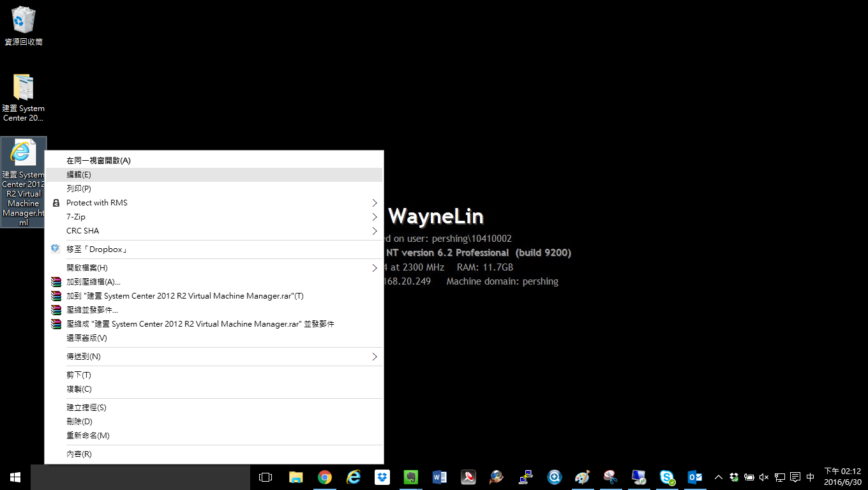The height and width of the screenshot is (490, 868).
Task: Launch Google Chrome from the taskbar
Action: (325, 477)
